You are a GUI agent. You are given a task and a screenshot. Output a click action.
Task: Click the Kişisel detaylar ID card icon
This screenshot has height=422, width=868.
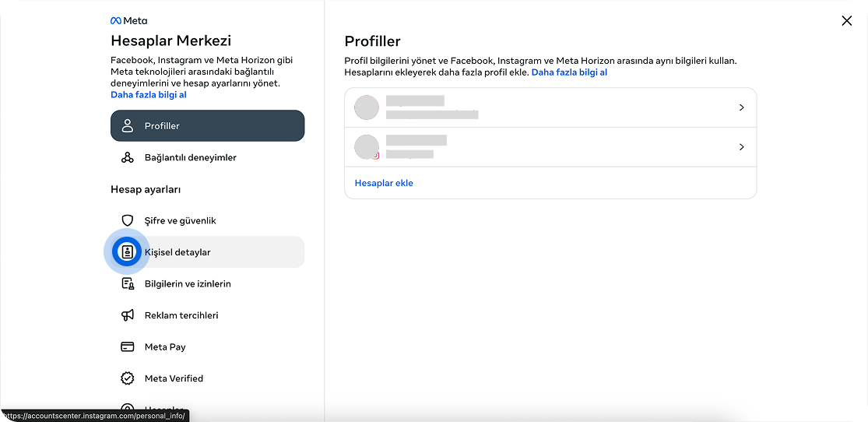point(128,252)
